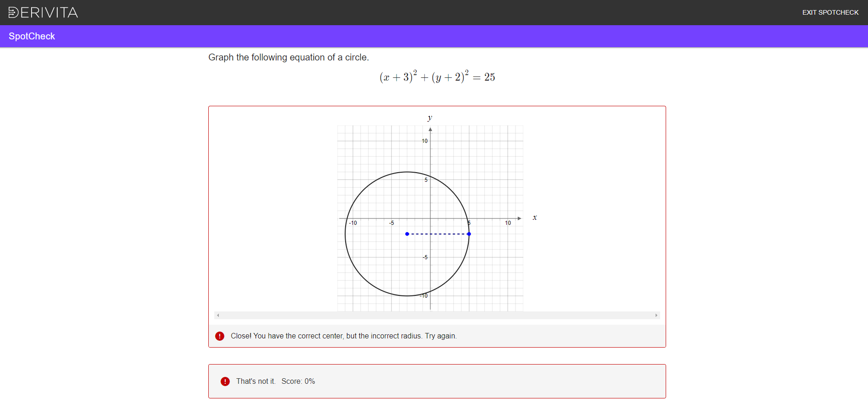Image resolution: width=868 pixels, height=414 pixels.
Task: Click the right scroll arrow under the graph
Action: coord(656,316)
